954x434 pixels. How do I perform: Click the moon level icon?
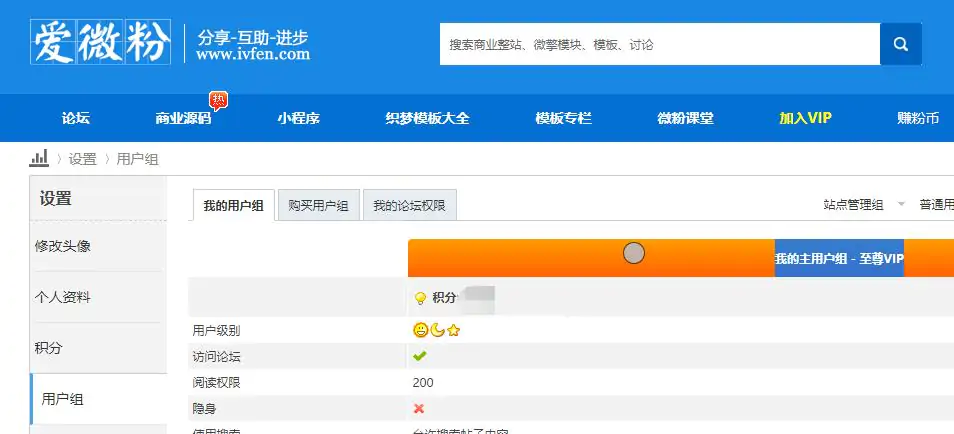[437, 331]
